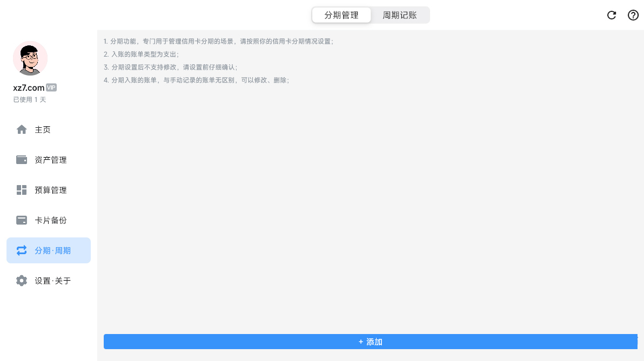Select the 分期·周期 menu item
The width and height of the screenshot is (644, 361).
tap(49, 250)
